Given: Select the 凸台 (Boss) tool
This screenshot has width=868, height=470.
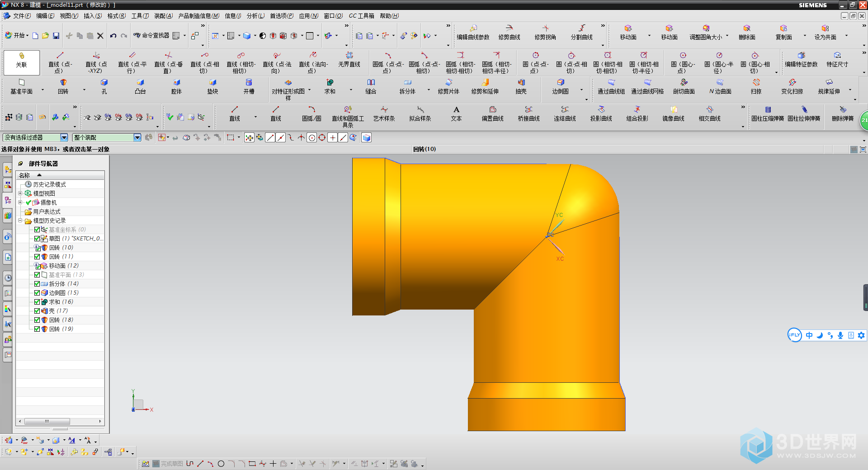Looking at the screenshot, I should 140,86.
